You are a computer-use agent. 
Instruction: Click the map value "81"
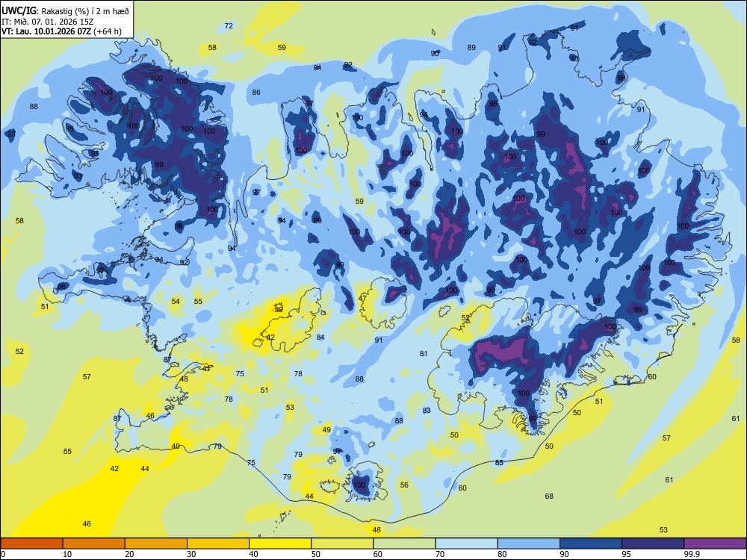(x=424, y=354)
